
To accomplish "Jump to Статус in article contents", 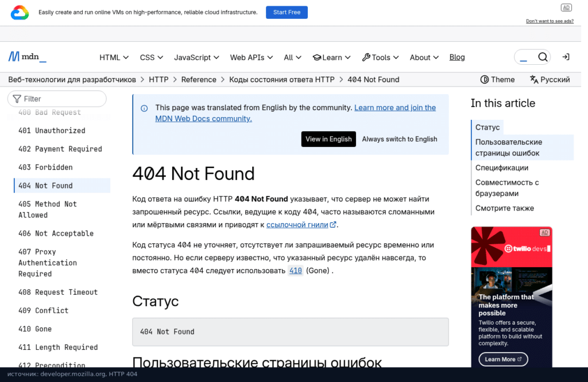I will pyautogui.click(x=488, y=127).
